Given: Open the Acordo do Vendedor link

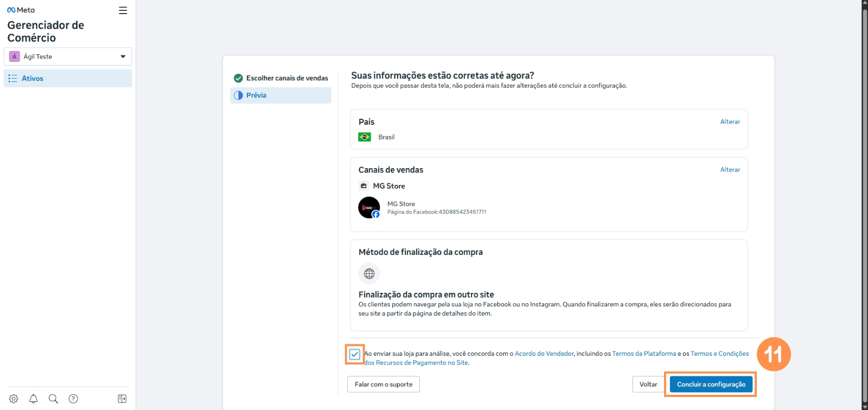Looking at the screenshot, I should (x=544, y=354).
